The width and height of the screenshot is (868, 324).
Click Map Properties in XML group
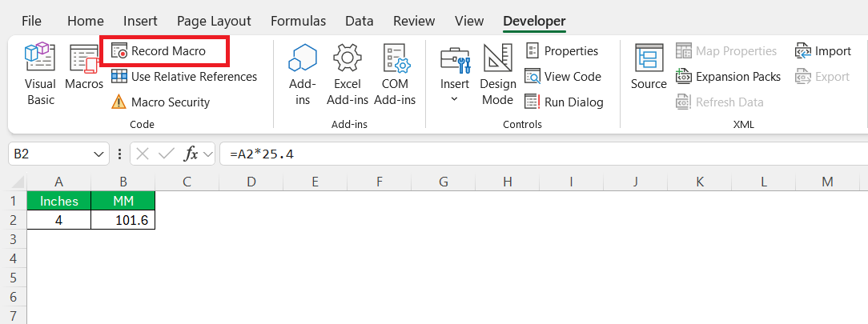point(726,51)
